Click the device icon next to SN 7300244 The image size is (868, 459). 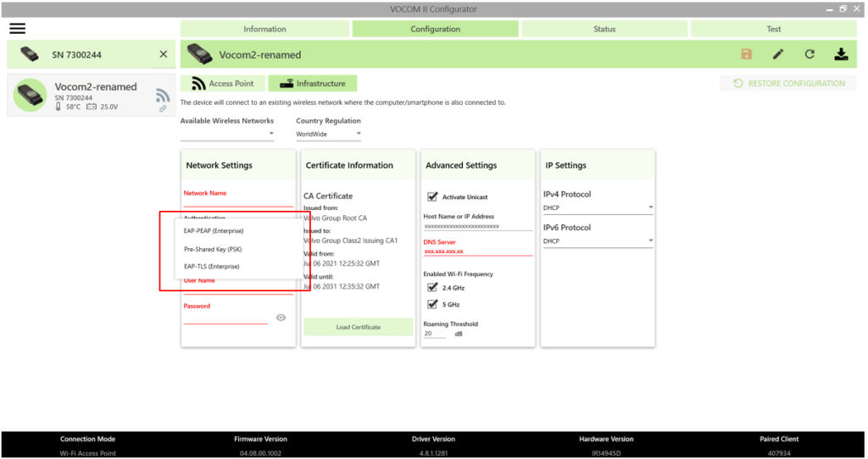click(x=30, y=54)
